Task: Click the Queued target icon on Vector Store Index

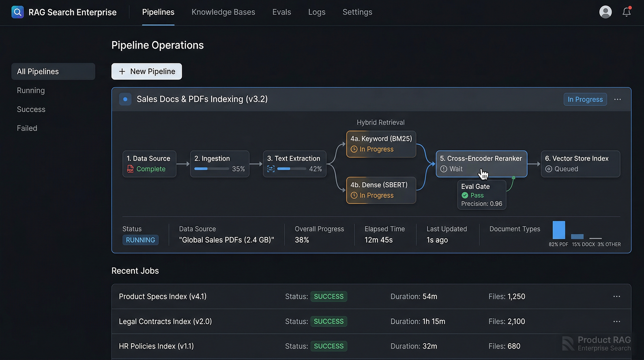Action: [x=549, y=169]
